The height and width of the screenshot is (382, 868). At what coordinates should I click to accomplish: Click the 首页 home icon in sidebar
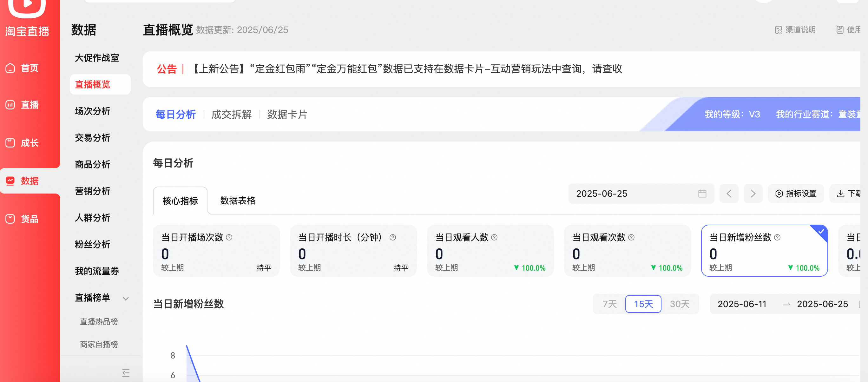pos(10,68)
